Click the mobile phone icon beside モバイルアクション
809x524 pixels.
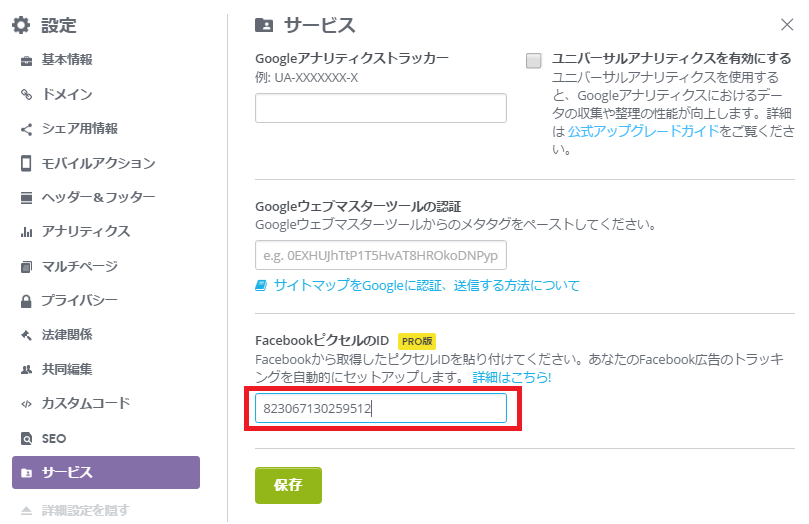tap(26, 163)
